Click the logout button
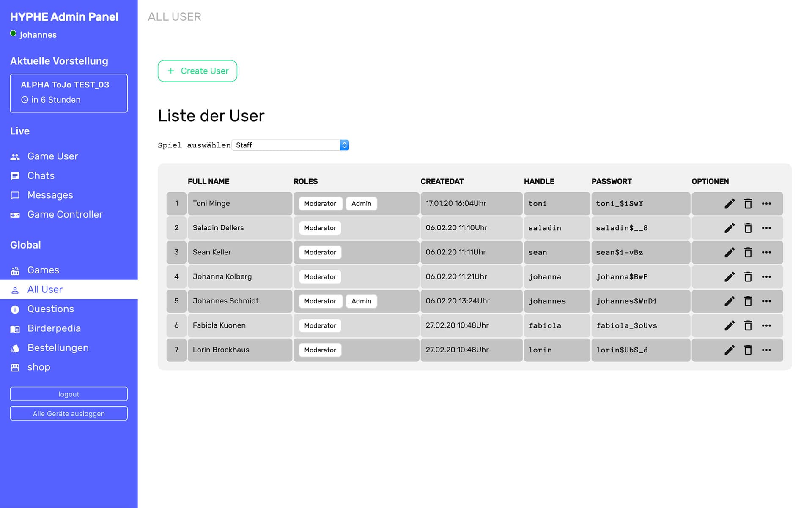Screen dimensions: 812x508 tap(69, 394)
